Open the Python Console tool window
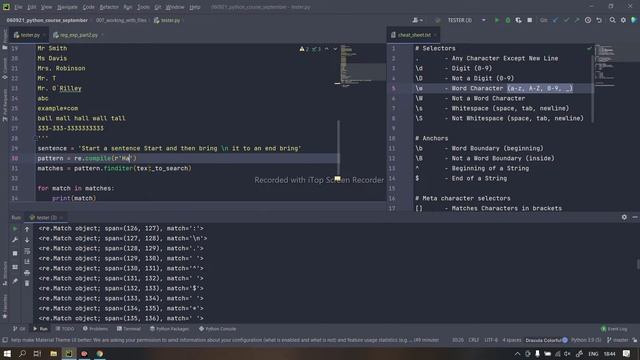 click(217, 329)
